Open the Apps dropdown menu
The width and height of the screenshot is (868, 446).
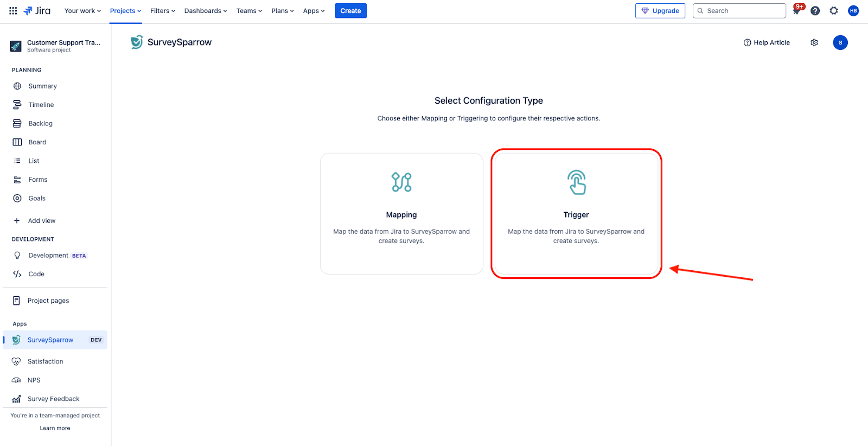coord(314,11)
